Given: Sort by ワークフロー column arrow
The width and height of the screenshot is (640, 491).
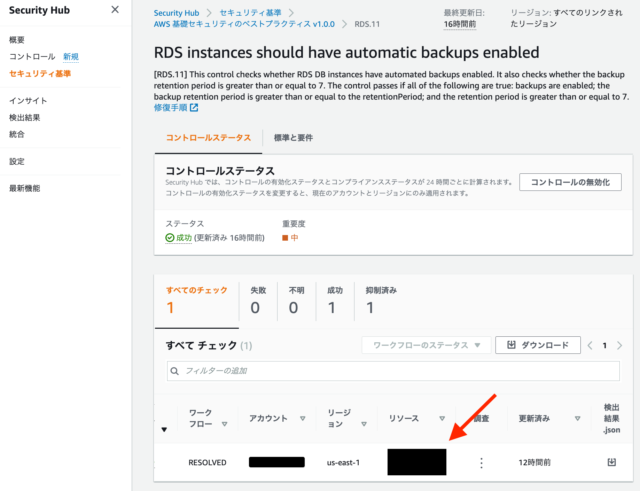Looking at the screenshot, I should pos(224,424).
